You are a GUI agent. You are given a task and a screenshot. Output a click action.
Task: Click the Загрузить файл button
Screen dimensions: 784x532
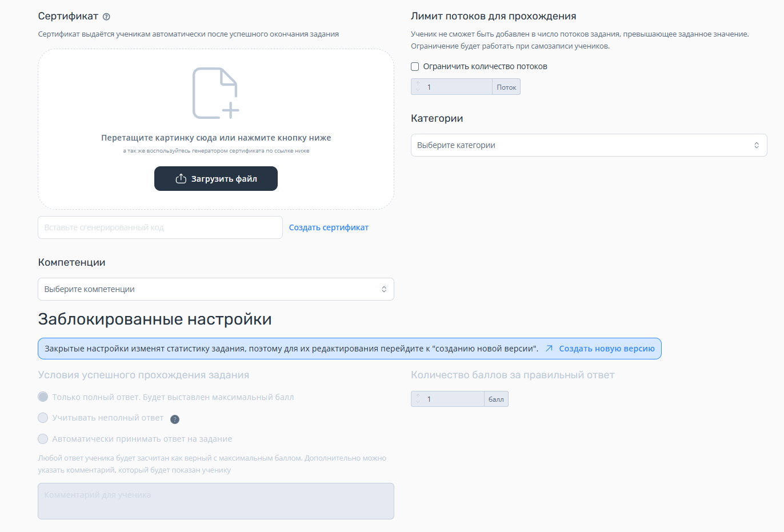[216, 179]
